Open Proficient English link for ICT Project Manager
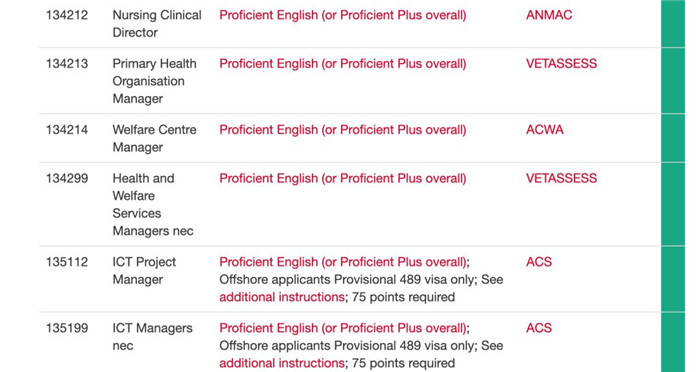Screen dimensions: 700x372 click(x=342, y=262)
